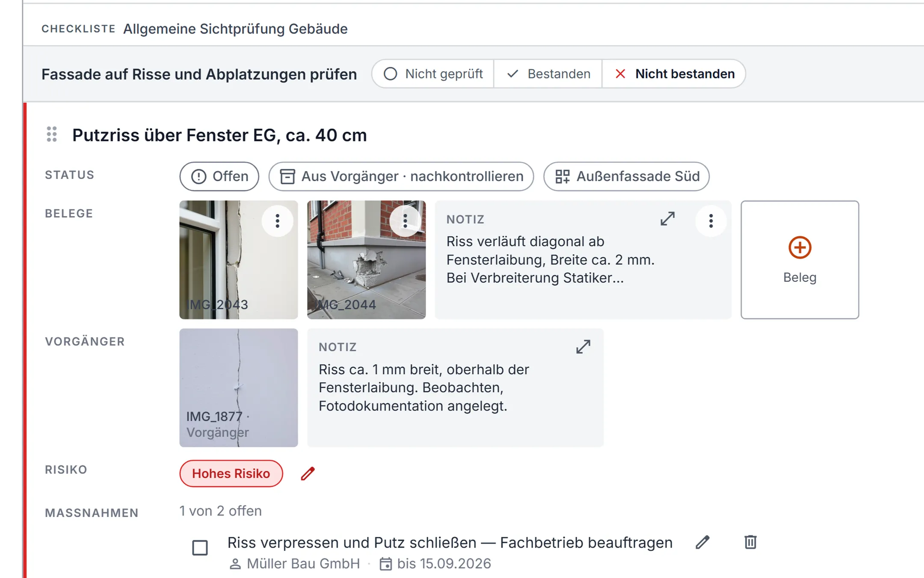Open options menu on IMG_2044 photo

405,221
